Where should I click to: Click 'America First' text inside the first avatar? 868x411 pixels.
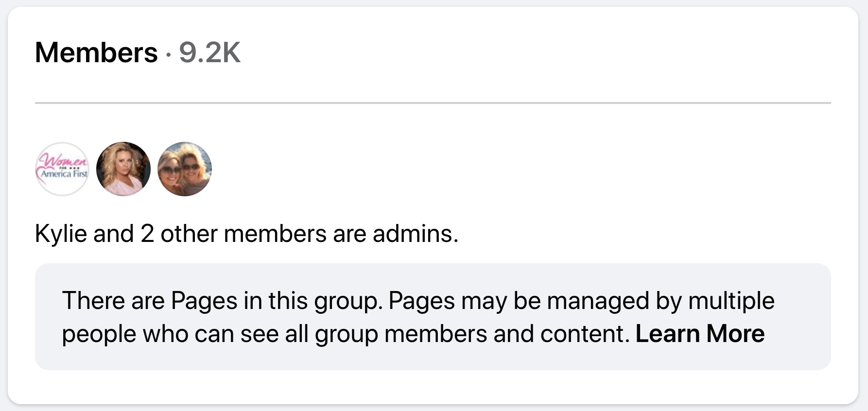click(x=64, y=173)
